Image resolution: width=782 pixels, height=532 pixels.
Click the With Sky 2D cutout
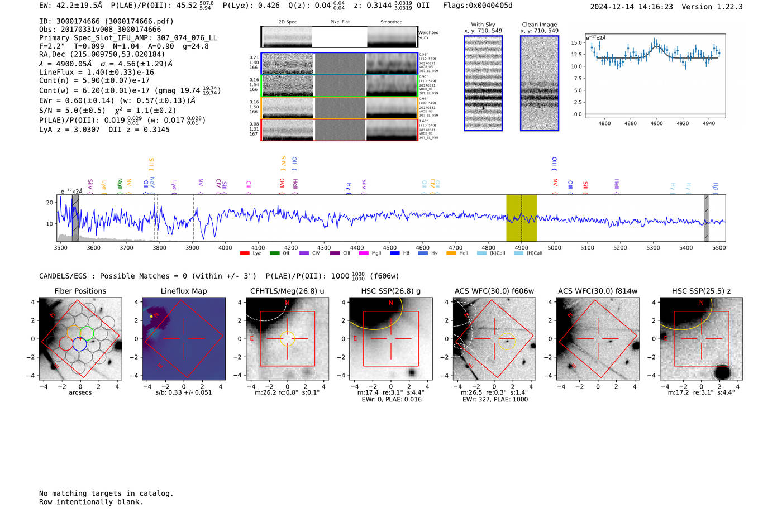pyautogui.click(x=483, y=83)
